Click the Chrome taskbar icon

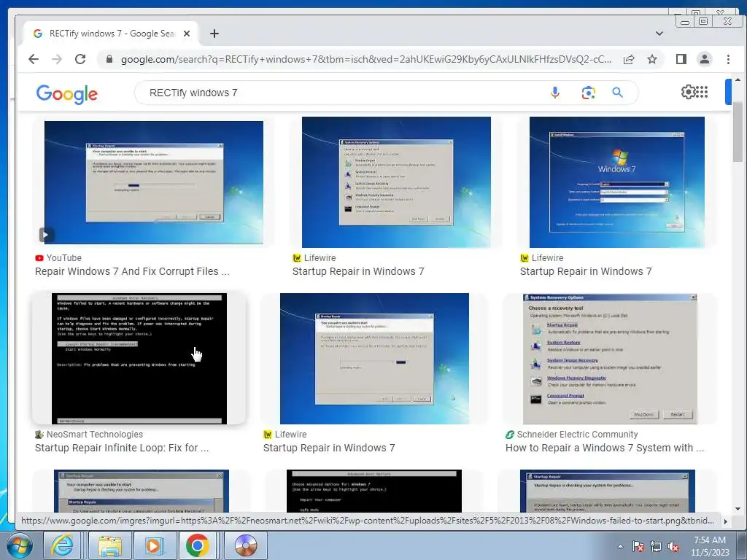(x=198, y=545)
